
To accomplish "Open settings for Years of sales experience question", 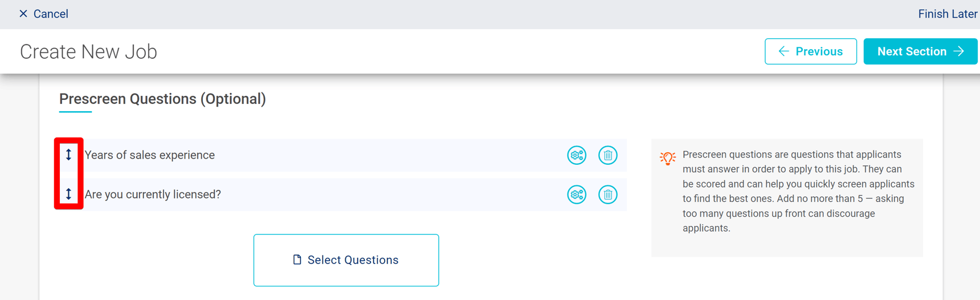I will [577, 155].
